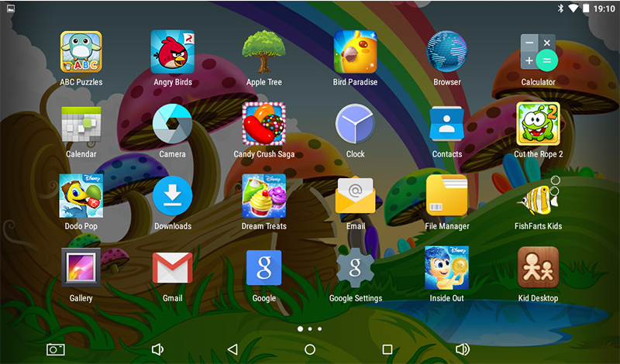Tap the Home circle navigation button
620x364 pixels.
[x=310, y=349]
